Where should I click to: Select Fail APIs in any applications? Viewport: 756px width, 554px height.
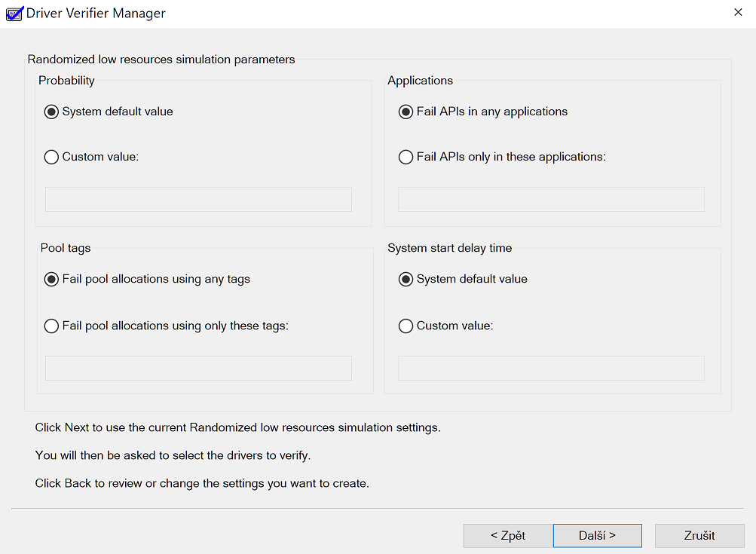tap(406, 112)
